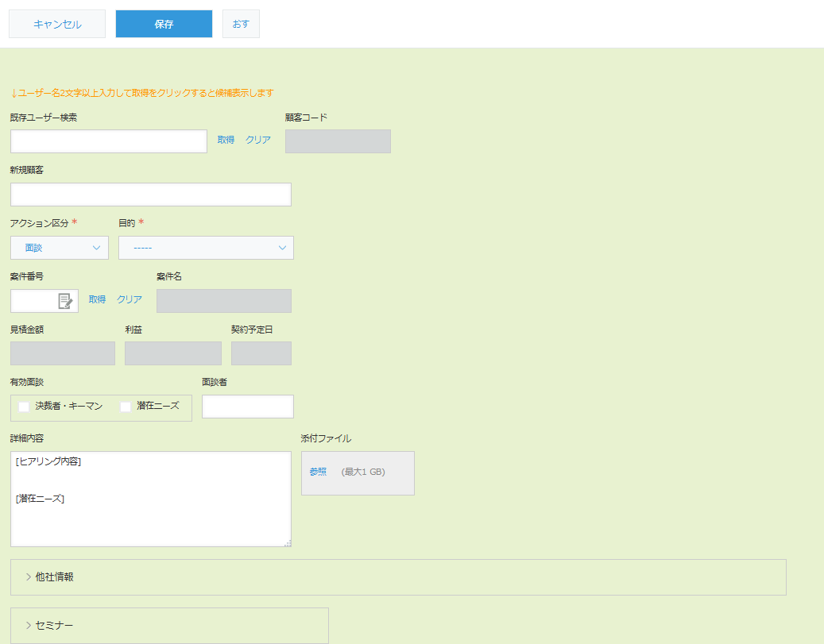Save the record with 保存 button
The height and width of the screenshot is (644, 824).
pos(164,24)
